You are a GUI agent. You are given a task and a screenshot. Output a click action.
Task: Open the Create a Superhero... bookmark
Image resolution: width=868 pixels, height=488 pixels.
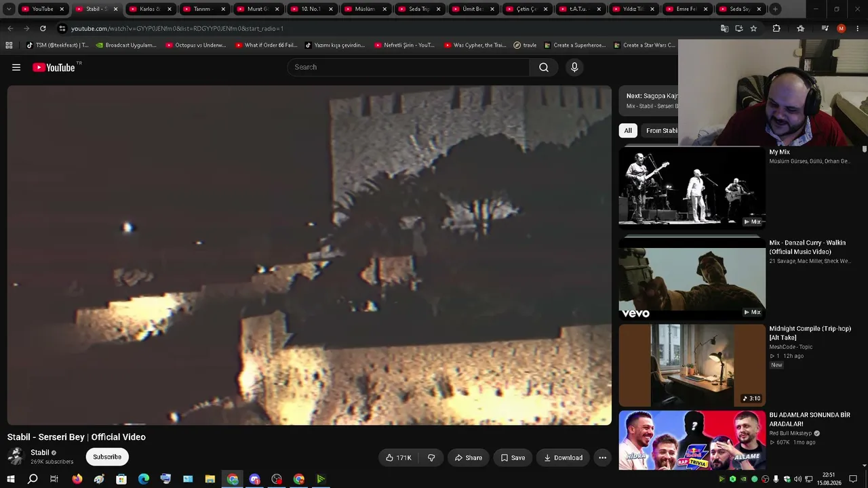[574, 45]
